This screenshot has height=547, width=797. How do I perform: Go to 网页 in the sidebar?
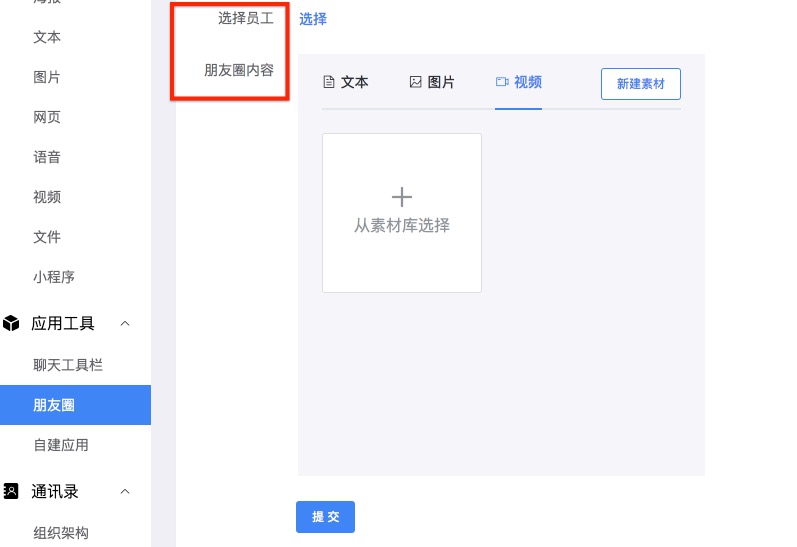pyautogui.click(x=47, y=117)
